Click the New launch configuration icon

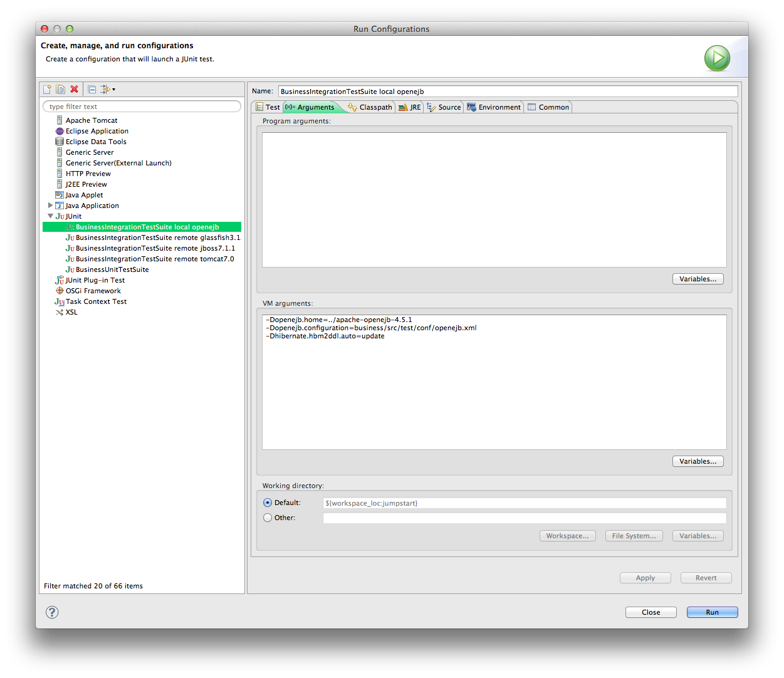(x=47, y=90)
